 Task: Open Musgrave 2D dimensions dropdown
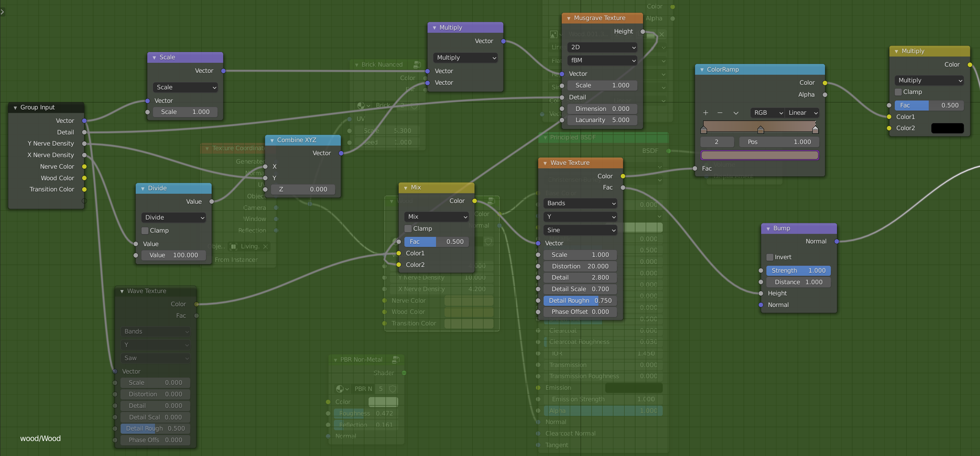click(602, 47)
